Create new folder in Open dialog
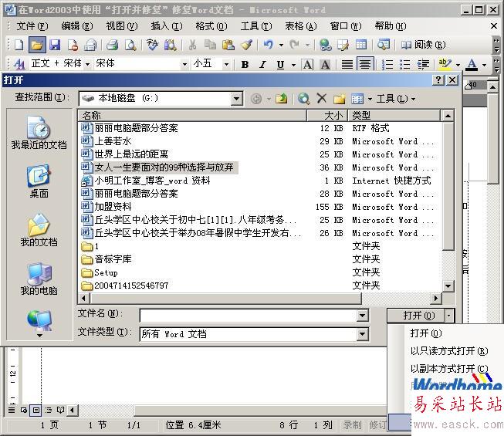504x436 pixels. [339, 99]
